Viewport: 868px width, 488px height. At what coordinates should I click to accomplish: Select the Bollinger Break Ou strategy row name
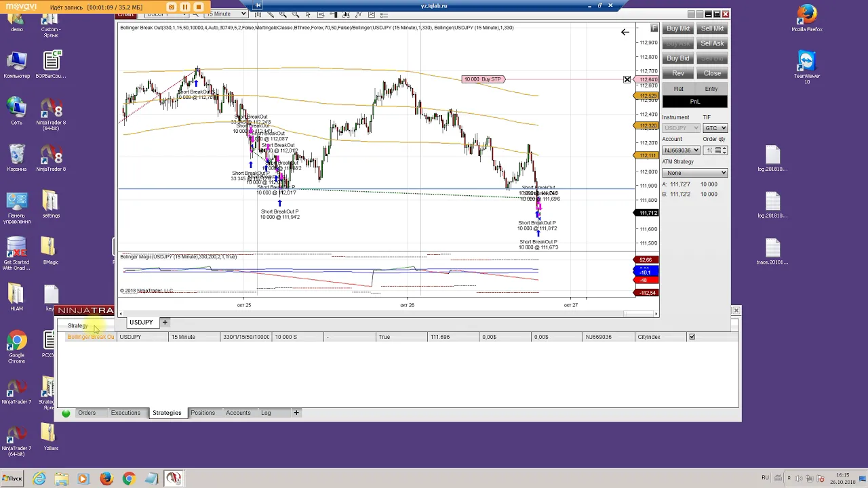click(91, 337)
